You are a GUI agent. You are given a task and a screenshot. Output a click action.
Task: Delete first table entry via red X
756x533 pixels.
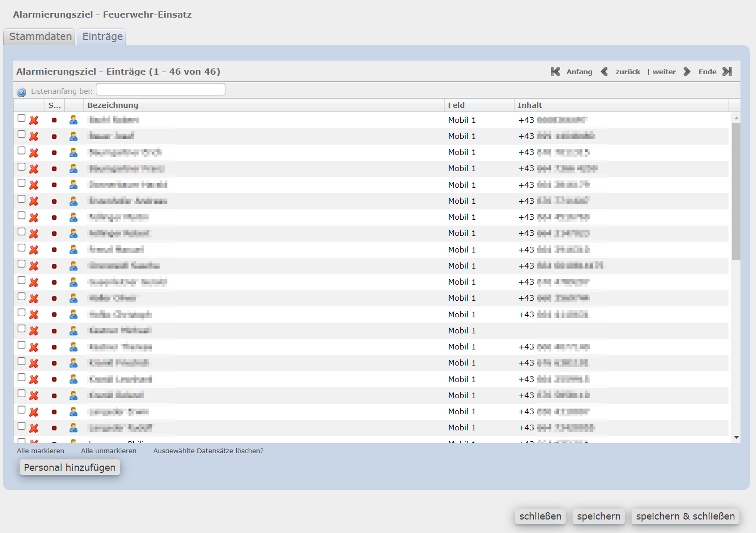(34, 120)
